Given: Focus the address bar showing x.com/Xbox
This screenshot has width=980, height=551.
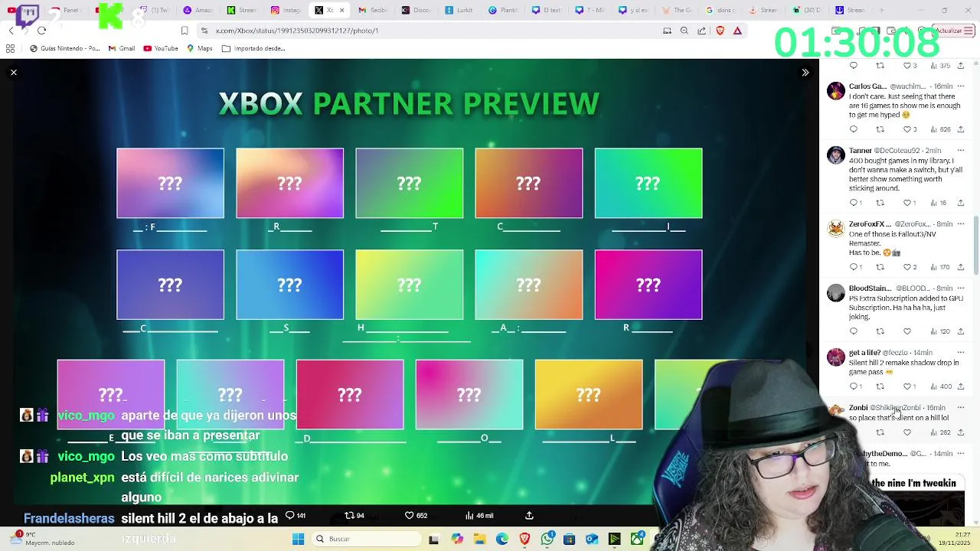Looking at the screenshot, I should [x=429, y=31].
